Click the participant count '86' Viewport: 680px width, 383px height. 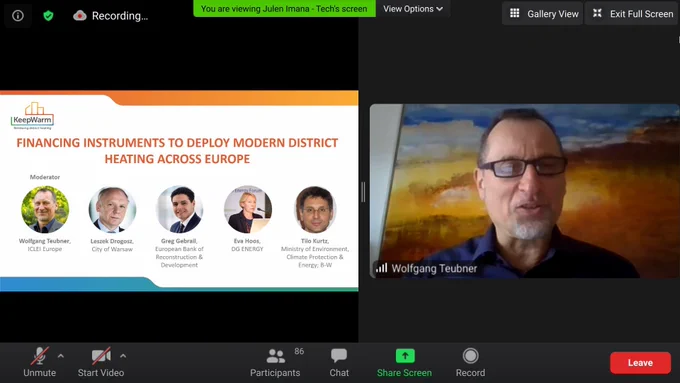(x=299, y=351)
